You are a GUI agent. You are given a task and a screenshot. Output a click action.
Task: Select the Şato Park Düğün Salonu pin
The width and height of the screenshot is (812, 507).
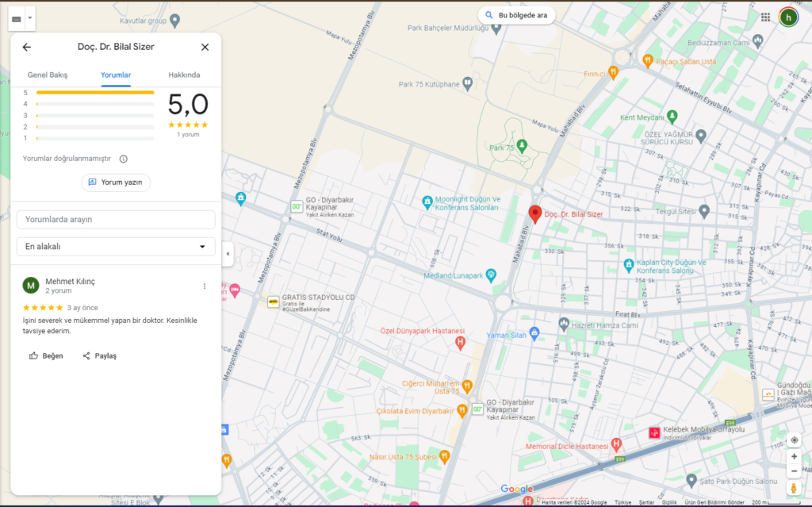click(x=691, y=480)
